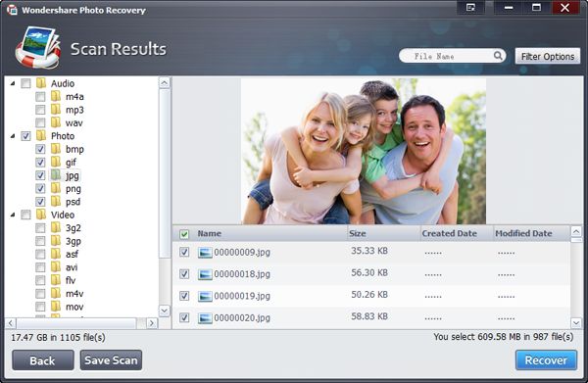Select the jpg tree item label
Screen dimensions: 588x383
coord(72,175)
